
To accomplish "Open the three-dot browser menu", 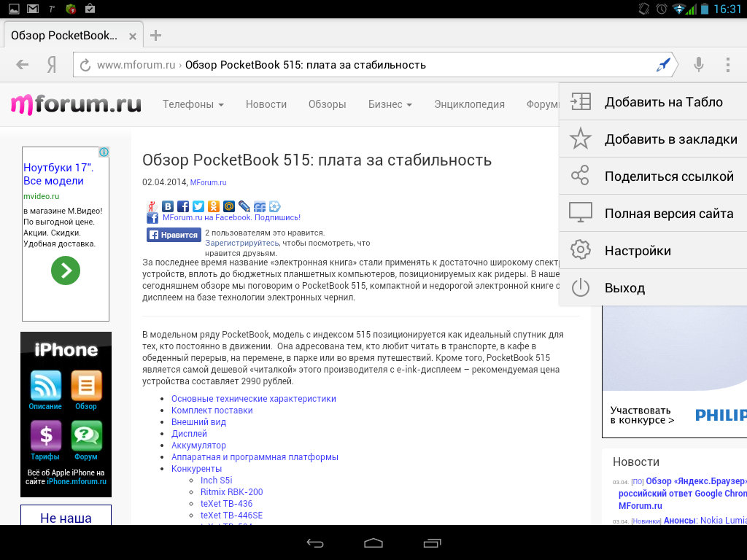I will [728, 64].
